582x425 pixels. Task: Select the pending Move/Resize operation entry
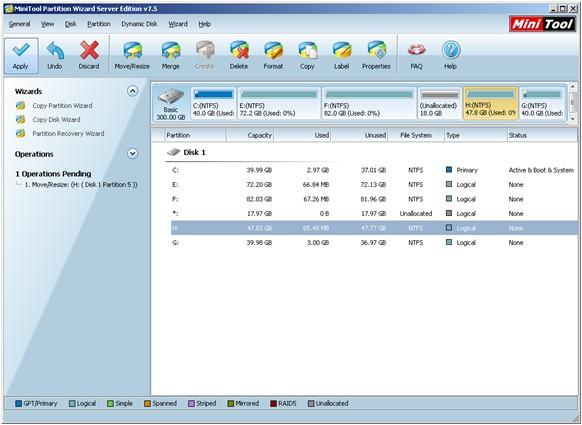tap(81, 184)
